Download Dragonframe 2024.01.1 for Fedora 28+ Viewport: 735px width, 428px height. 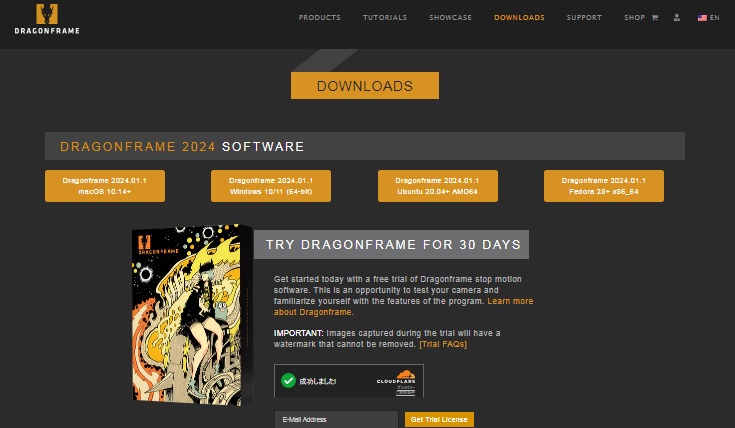pos(604,186)
